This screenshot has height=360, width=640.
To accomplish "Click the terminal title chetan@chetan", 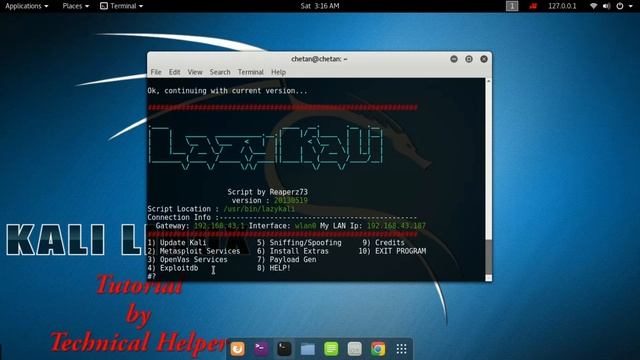I will pyautogui.click(x=319, y=59).
